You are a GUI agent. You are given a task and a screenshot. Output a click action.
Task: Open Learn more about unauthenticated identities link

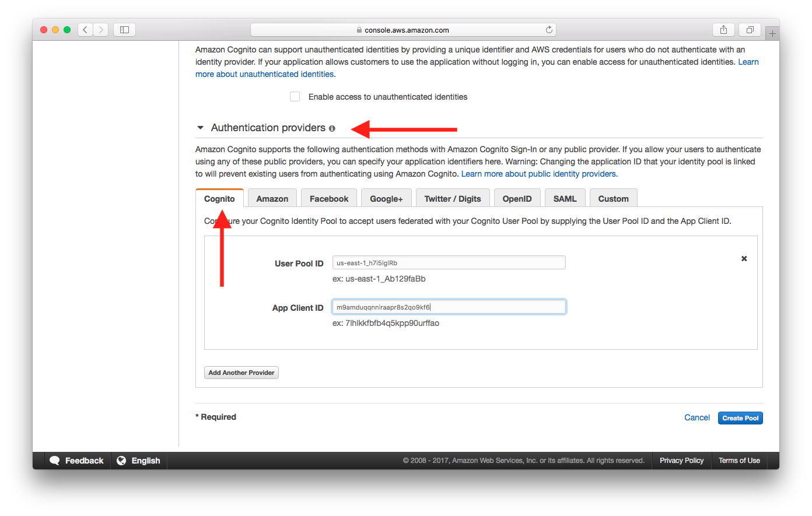[x=265, y=74]
